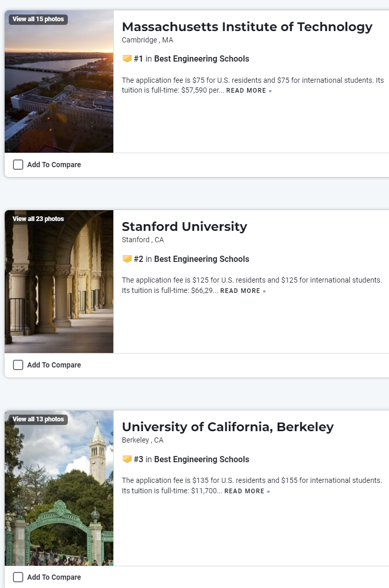
Task: Click the #1 ranking badge icon for MIT
Action: [127, 59]
